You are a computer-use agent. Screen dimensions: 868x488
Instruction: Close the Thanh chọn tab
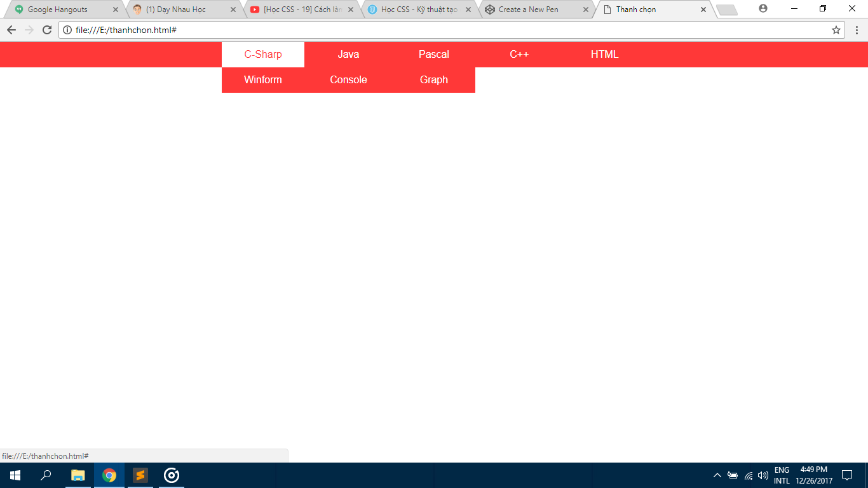[703, 10]
